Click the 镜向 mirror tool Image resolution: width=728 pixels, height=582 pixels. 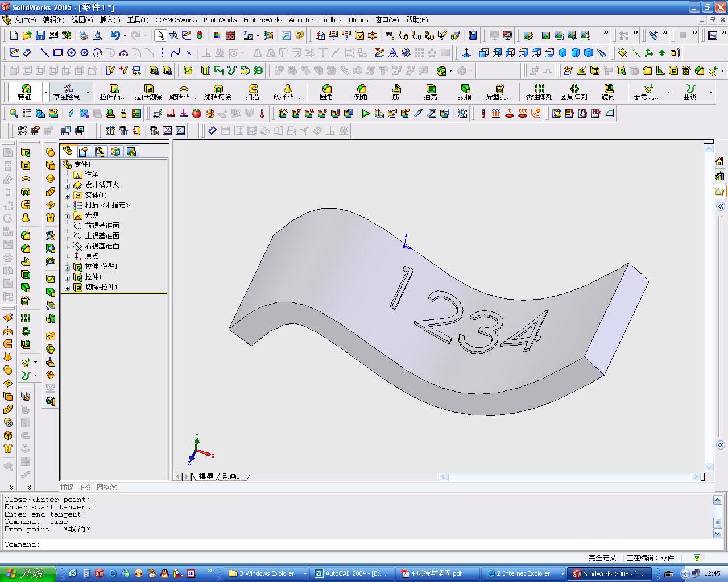609,92
